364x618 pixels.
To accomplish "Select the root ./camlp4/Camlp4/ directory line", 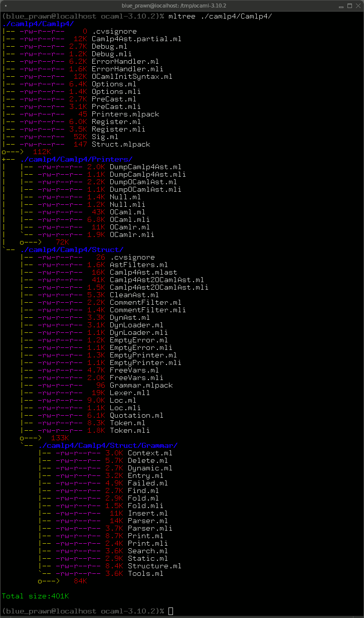I will pos(38,24).
